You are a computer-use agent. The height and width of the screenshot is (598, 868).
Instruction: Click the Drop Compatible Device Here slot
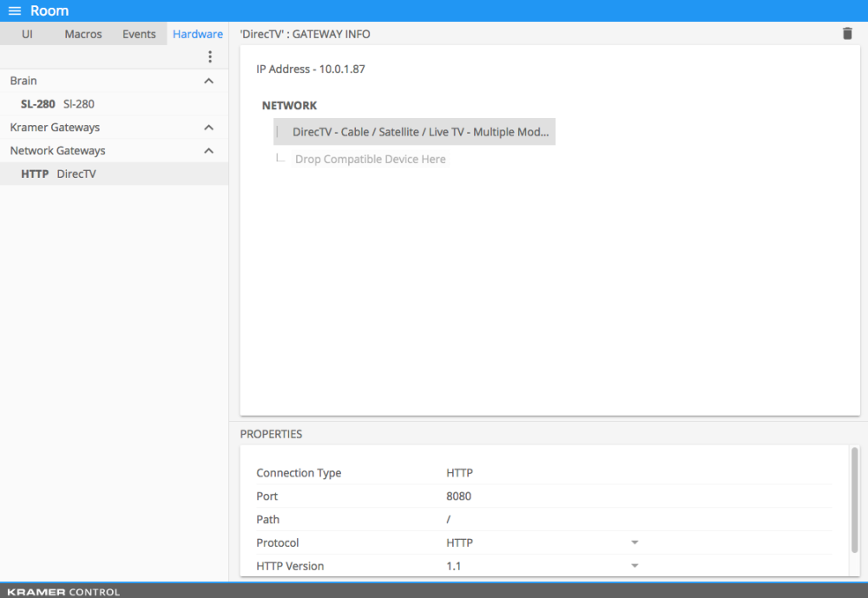point(371,159)
